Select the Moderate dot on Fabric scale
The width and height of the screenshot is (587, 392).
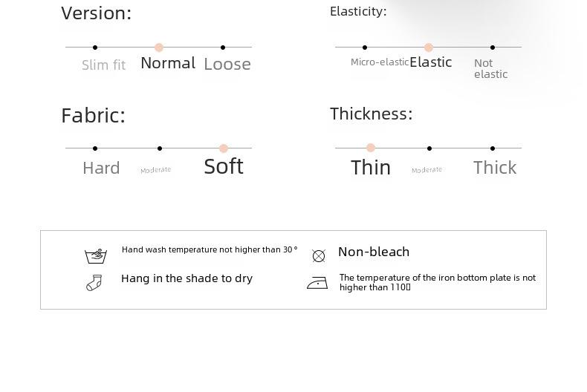(160, 148)
